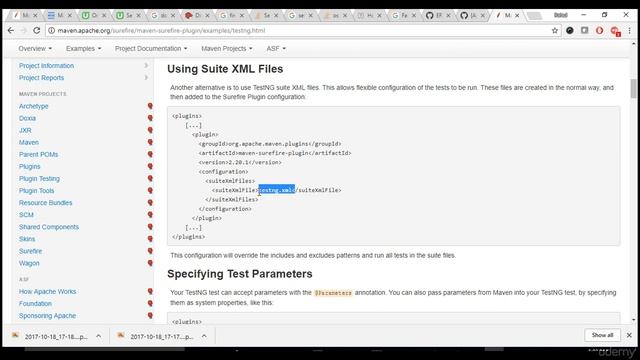
Task: Click the address bar URL field
Action: pos(302,31)
